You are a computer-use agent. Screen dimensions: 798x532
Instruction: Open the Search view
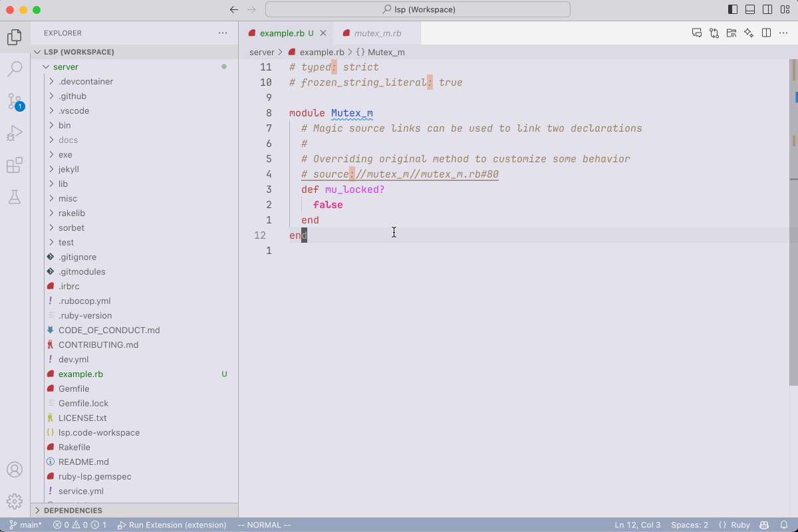tap(15, 69)
